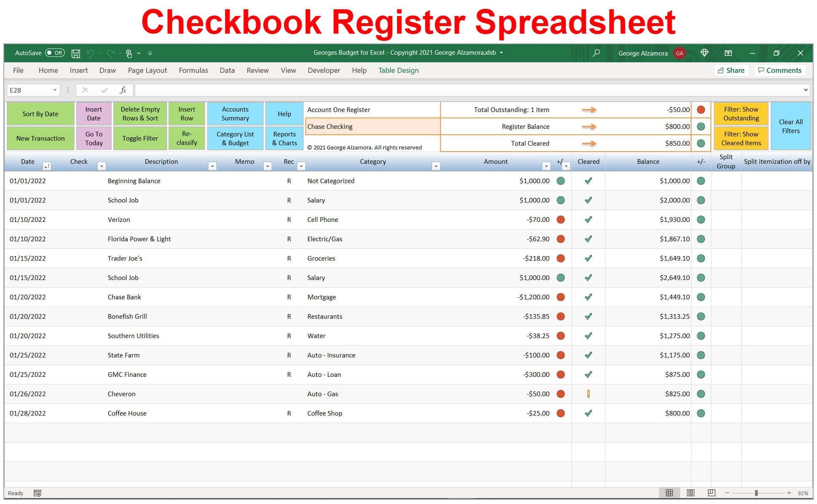Click the Normal view grid icon
The width and height of the screenshot is (817, 504).
(x=669, y=493)
